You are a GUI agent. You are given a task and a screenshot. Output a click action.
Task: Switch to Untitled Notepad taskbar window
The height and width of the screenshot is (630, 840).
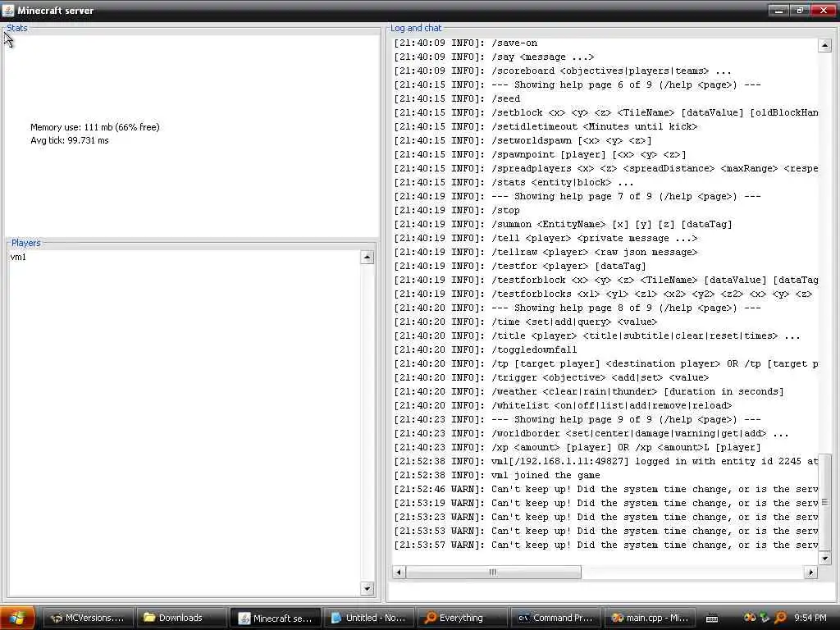[368, 618]
